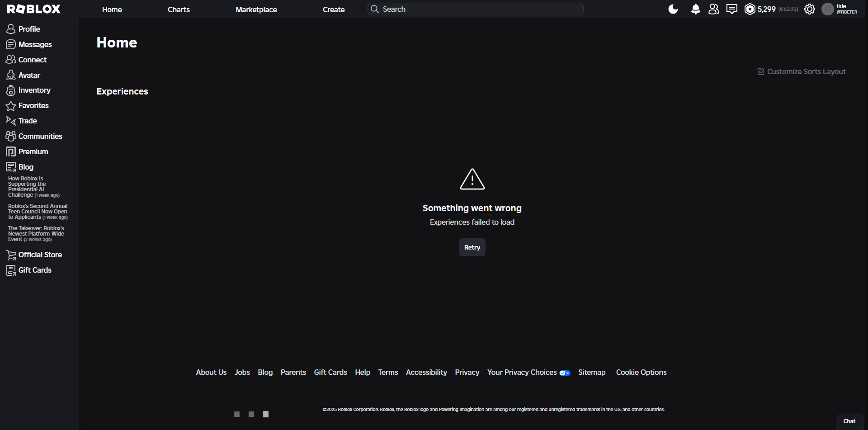This screenshot has height=430, width=868.
Task: Open the chat messages icon in the top bar
Action: pyautogui.click(x=731, y=9)
